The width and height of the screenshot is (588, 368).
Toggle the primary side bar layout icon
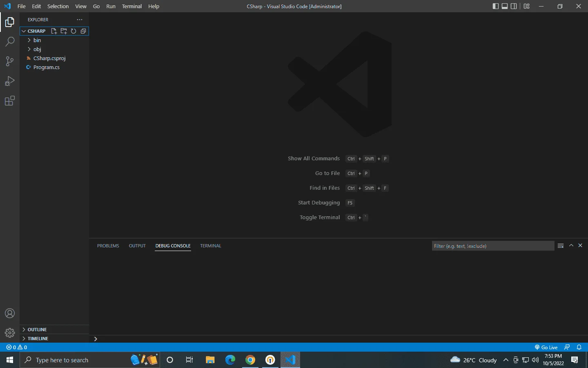496,6
